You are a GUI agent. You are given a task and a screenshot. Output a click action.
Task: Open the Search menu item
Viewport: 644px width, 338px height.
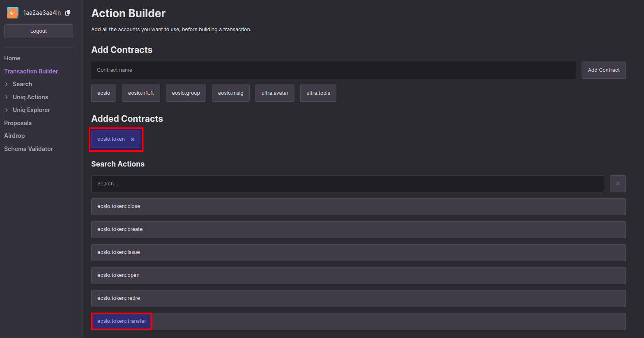[22, 84]
